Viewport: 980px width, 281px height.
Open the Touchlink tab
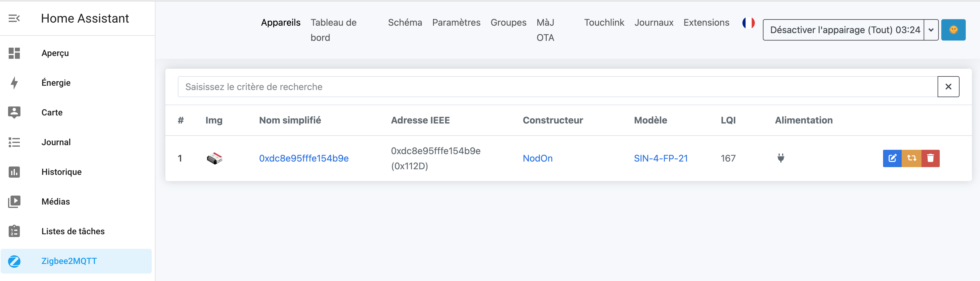pos(604,22)
